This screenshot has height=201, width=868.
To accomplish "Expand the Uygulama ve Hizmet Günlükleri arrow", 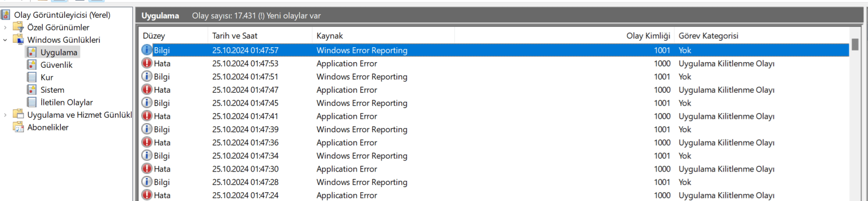I will [6, 115].
